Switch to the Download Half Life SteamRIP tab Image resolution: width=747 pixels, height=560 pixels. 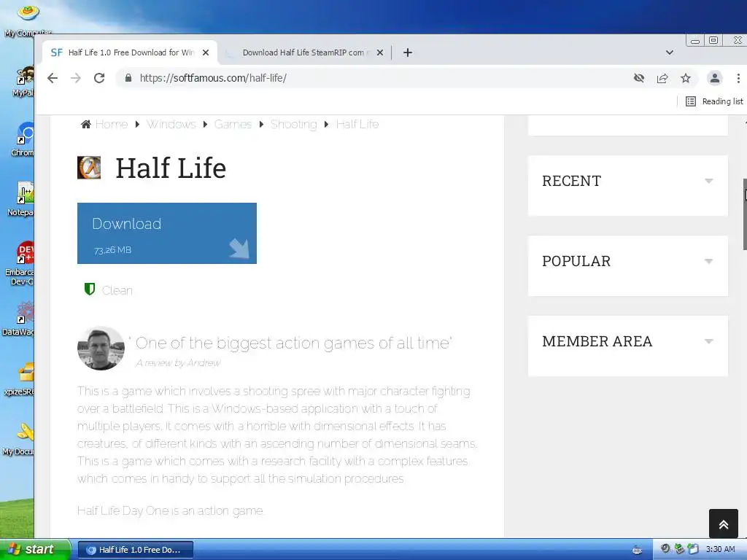coord(304,52)
